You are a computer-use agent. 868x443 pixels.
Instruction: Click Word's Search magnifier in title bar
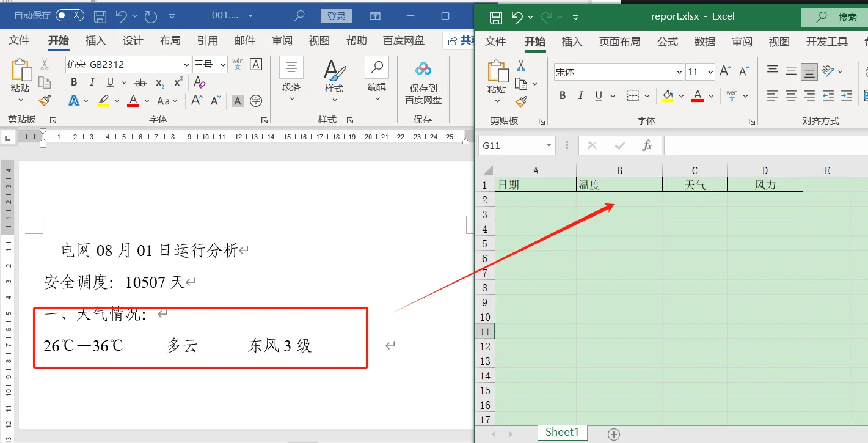click(x=299, y=16)
